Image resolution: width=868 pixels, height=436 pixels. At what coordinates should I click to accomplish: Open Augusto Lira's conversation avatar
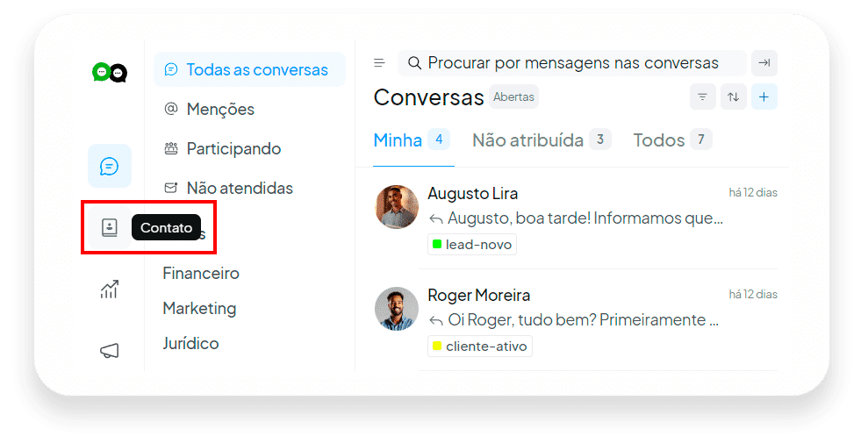(x=397, y=207)
